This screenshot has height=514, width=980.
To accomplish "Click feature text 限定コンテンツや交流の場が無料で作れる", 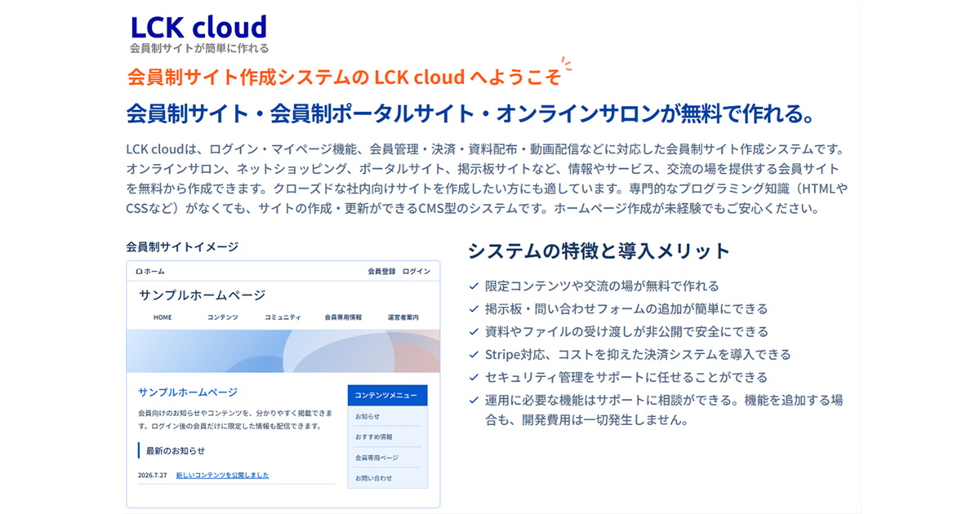I will click(x=602, y=286).
